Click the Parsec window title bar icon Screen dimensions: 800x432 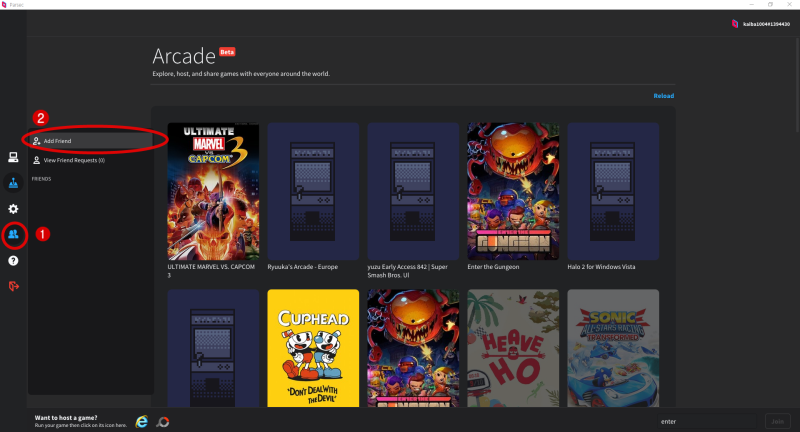(4, 5)
